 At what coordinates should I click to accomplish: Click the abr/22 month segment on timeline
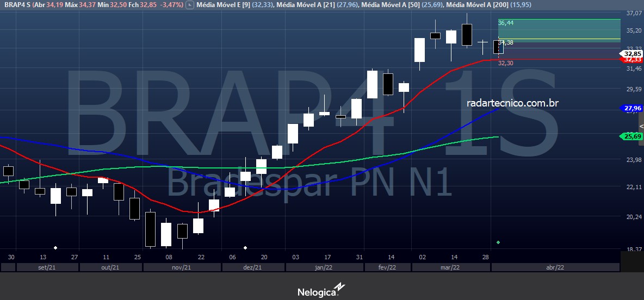click(x=555, y=267)
